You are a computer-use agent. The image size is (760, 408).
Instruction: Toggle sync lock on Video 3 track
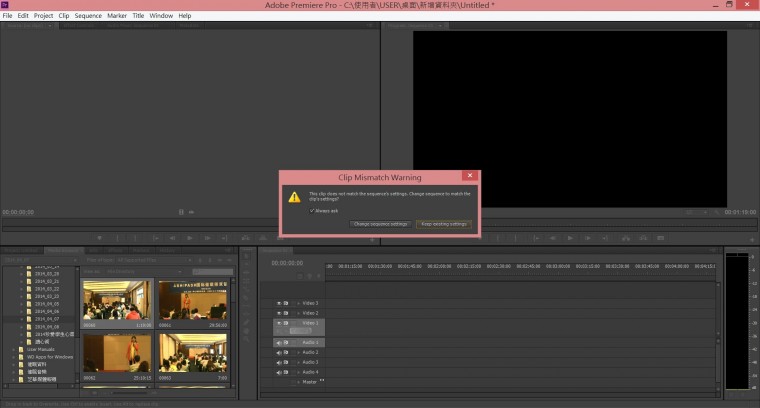pyautogui.click(x=286, y=303)
